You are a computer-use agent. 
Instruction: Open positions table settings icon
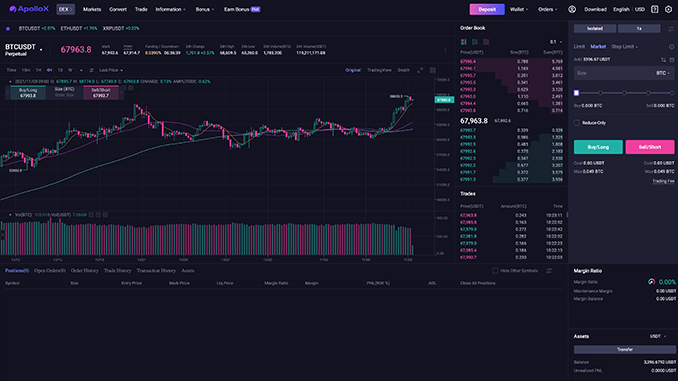[x=549, y=271]
